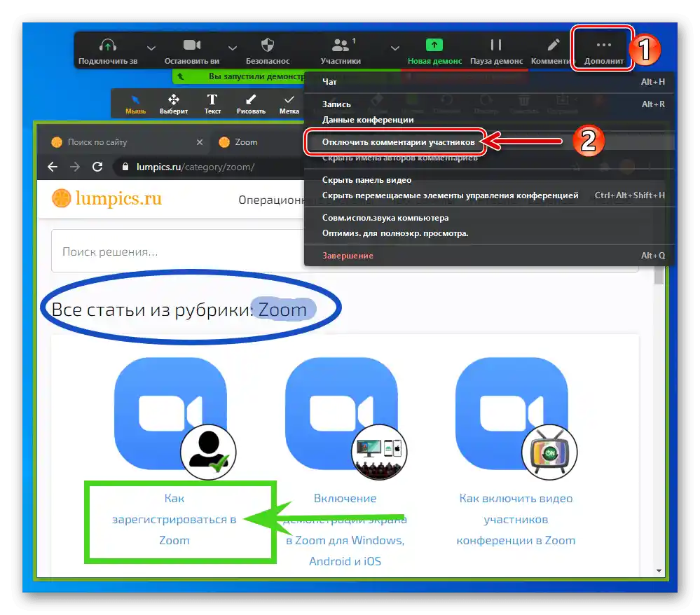Select the Mouse tool in the annotation toolbar
700x615 pixels.
pos(135,102)
